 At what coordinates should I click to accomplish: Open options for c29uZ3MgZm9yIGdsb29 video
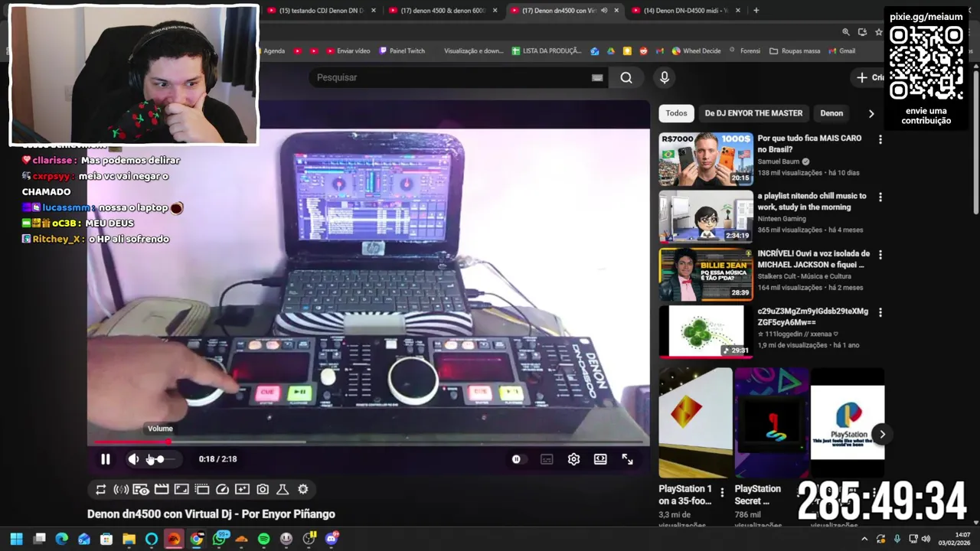point(880,313)
